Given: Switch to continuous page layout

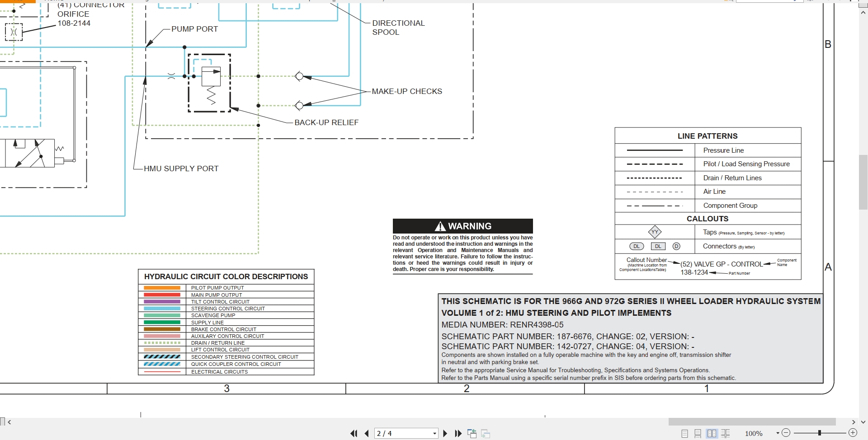Looking at the screenshot, I should point(698,434).
